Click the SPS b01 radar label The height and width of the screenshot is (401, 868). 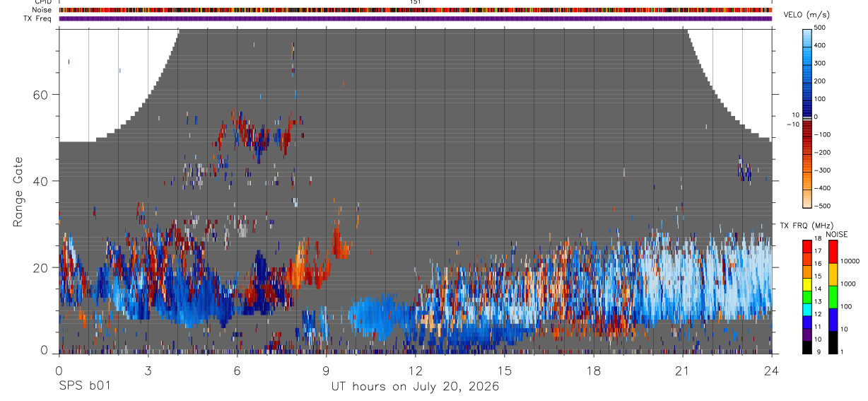[84, 387]
